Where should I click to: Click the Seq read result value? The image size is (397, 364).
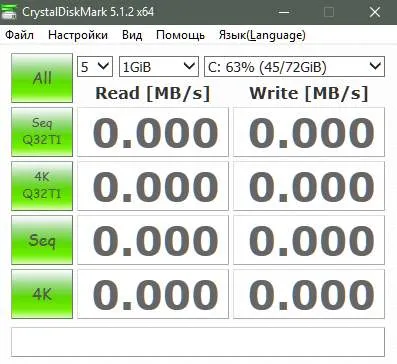point(153,240)
